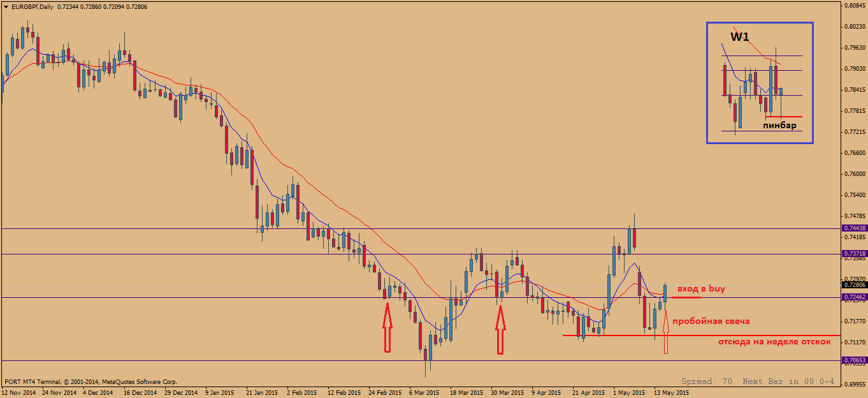Click the 9 Jan 2015 date label

pyautogui.click(x=221, y=393)
